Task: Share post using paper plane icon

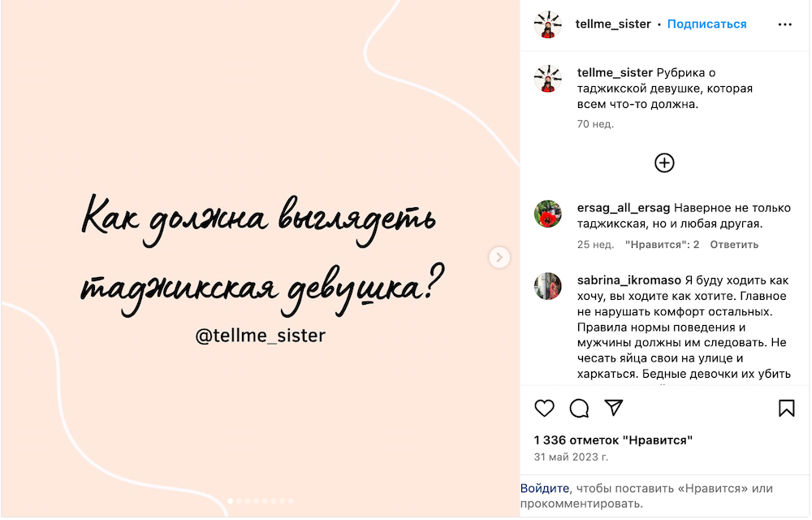Action: click(614, 408)
